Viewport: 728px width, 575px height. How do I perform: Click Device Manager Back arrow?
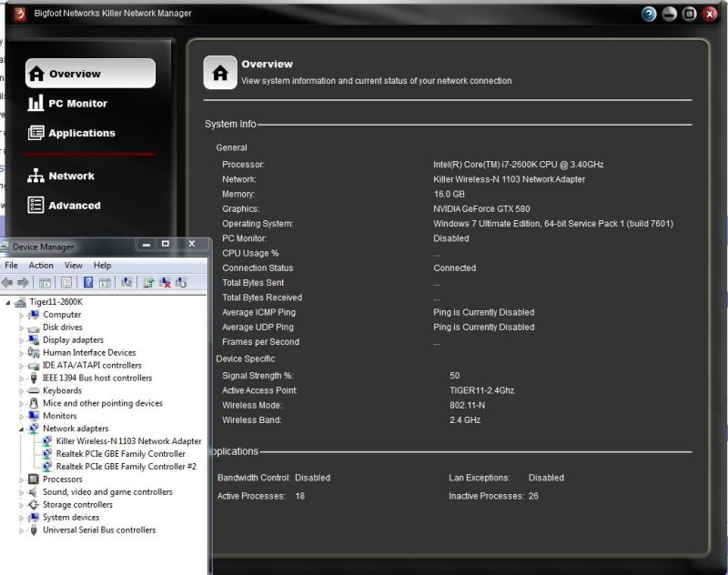click(x=7, y=282)
